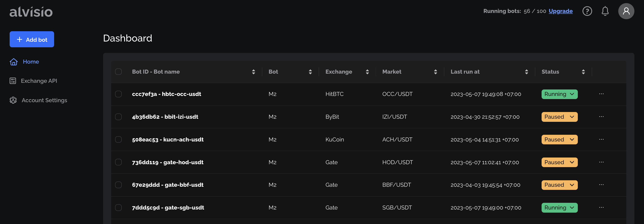644x224 pixels.
Task: Check the gate-hod-usdt bot row
Action: pyautogui.click(x=118, y=162)
